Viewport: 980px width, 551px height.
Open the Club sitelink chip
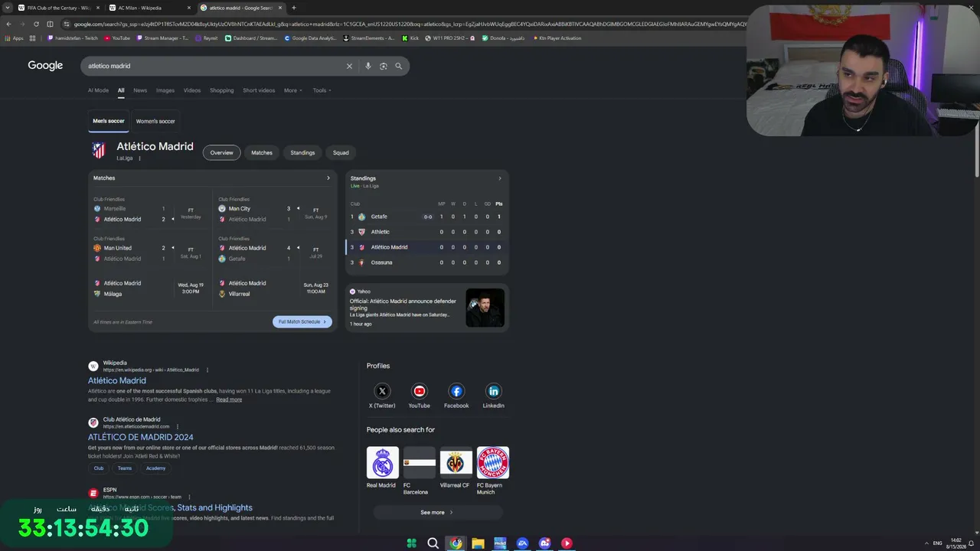click(99, 468)
